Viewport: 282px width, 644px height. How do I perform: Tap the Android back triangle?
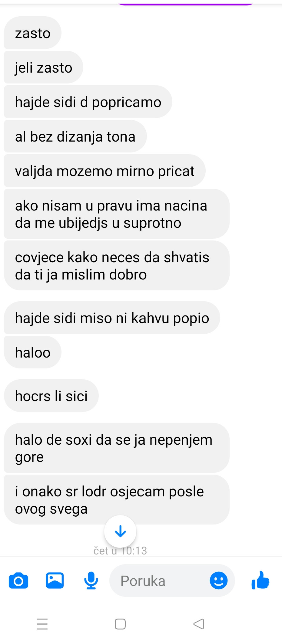click(199, 624)
